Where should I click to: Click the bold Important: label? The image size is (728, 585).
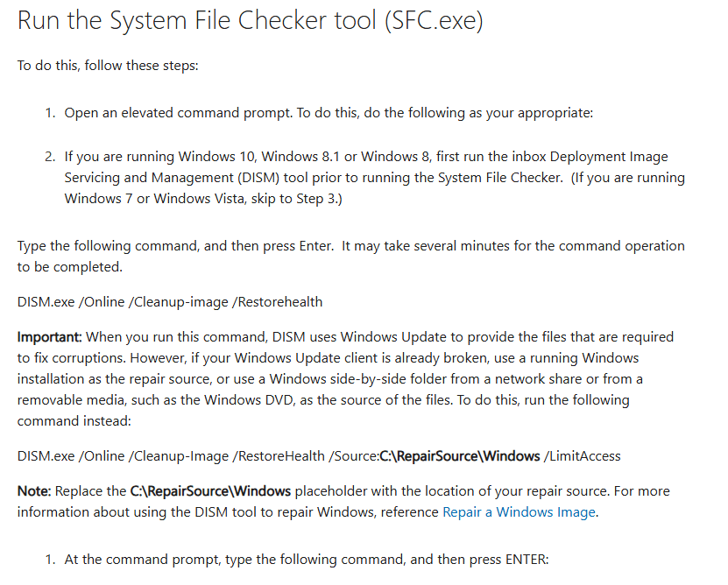(50, 337)
